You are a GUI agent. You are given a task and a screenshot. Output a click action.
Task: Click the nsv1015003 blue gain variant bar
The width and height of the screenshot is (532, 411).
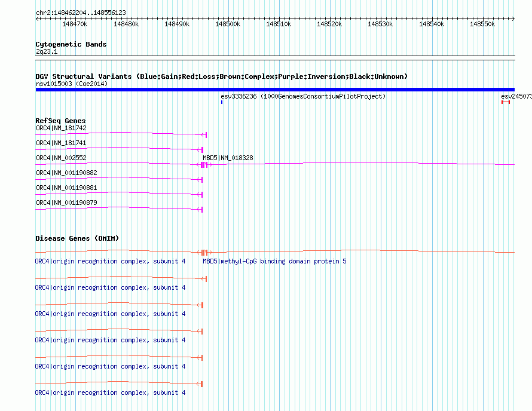(x=275, y=90)
